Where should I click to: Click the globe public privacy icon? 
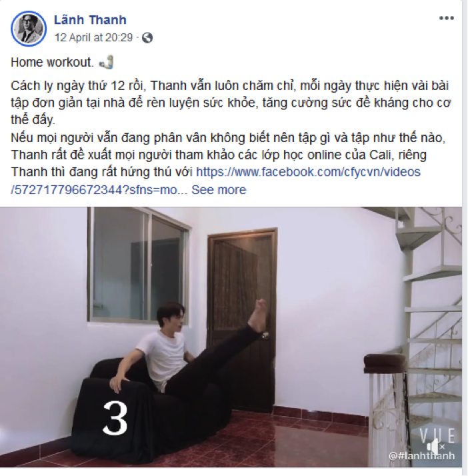pos(147,37)
